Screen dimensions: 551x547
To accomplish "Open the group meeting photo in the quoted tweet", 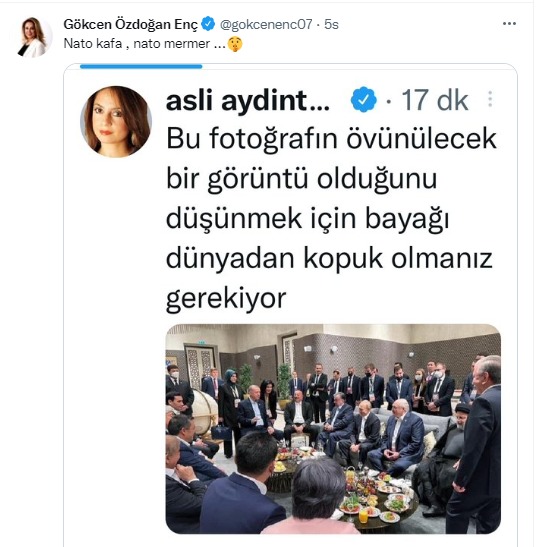I will [333, 429].
